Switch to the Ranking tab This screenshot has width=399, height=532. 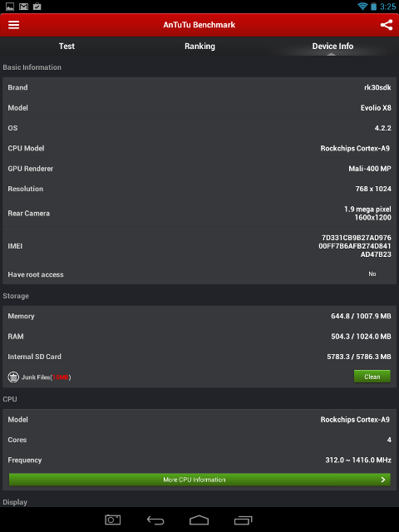199,47
